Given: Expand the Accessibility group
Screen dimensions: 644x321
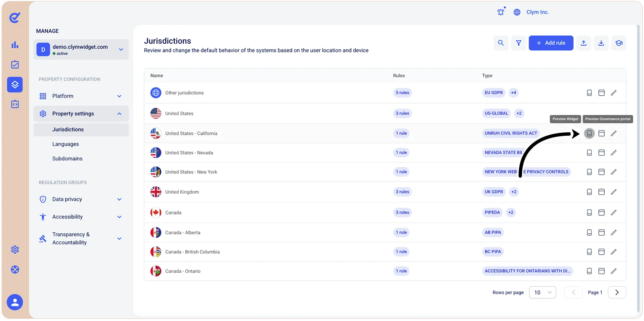Looking at the screenshot, I should pyautogui.click(x=81, y=217).
